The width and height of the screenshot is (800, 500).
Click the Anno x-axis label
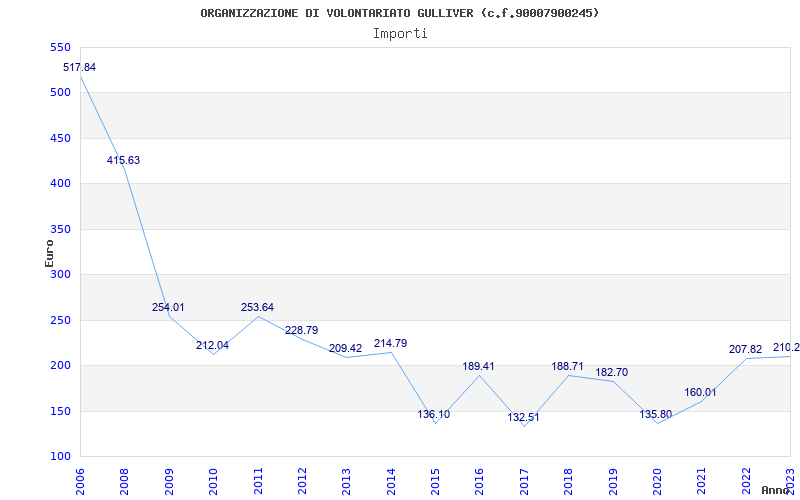tap(775, 490)
